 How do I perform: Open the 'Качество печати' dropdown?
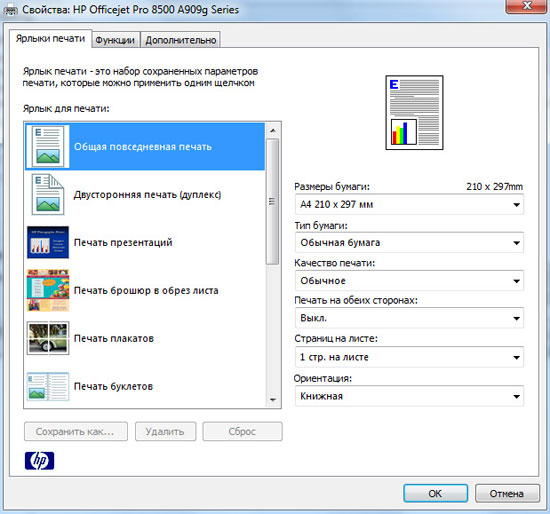(x=409, y=280)
